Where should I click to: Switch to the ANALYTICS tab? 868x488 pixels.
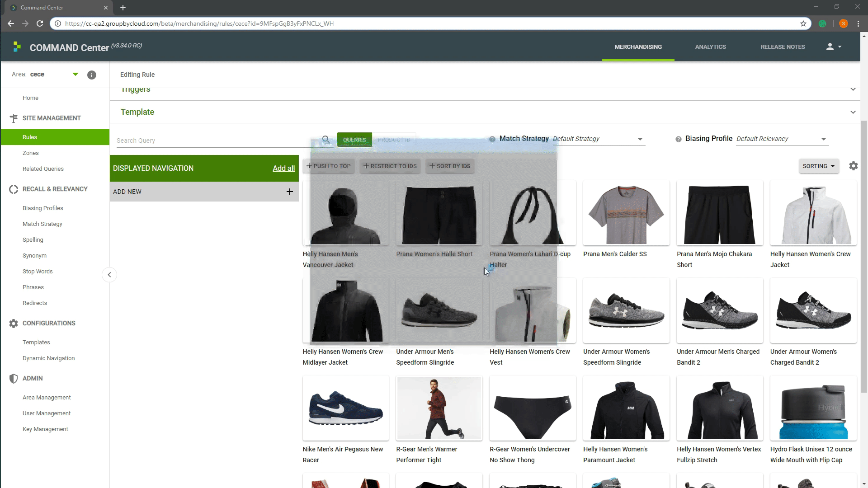710,47
